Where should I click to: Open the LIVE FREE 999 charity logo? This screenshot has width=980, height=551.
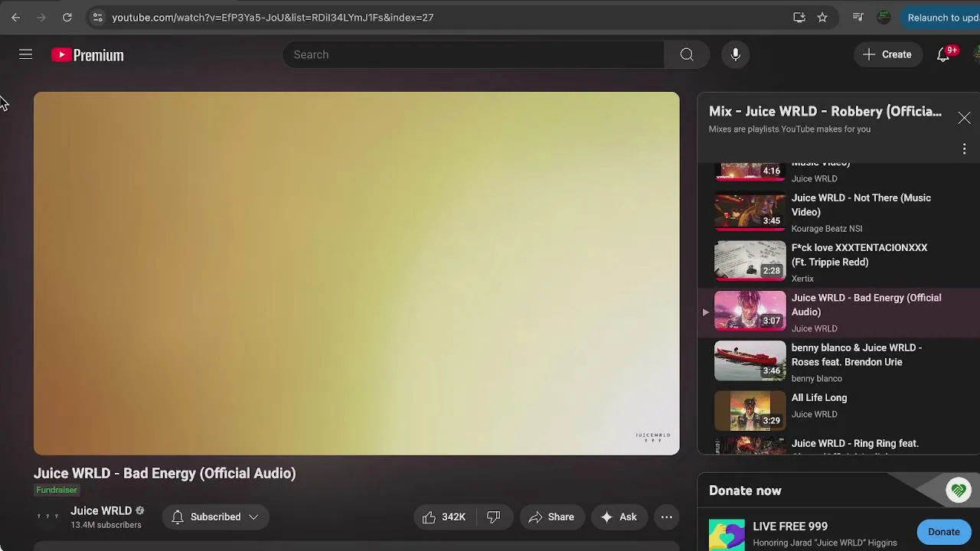pyautogui.click(x=727, y=534)
